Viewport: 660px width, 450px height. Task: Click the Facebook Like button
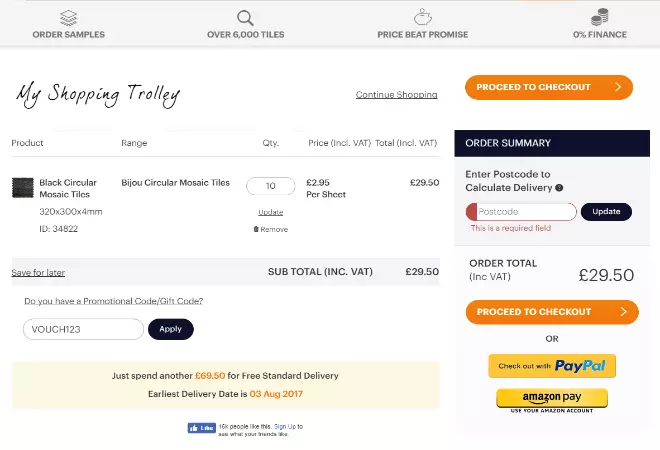coord(202,428)
